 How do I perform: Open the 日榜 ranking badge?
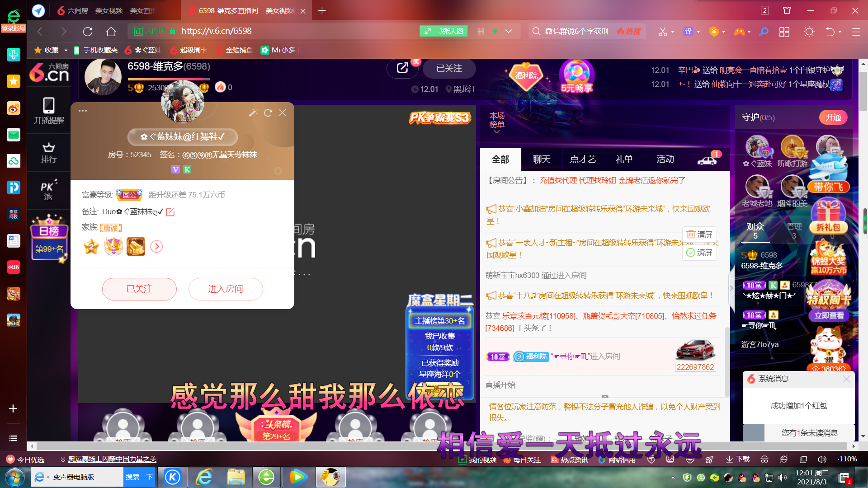[49, 238]
